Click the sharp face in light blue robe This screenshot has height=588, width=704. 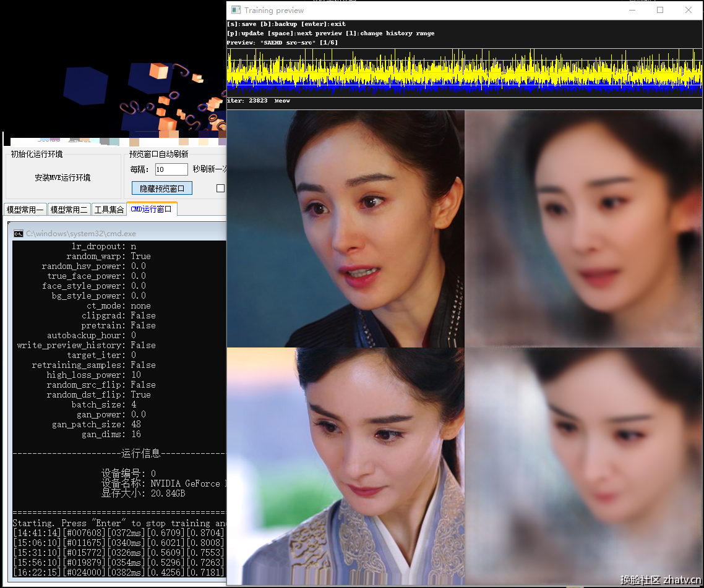346,466
